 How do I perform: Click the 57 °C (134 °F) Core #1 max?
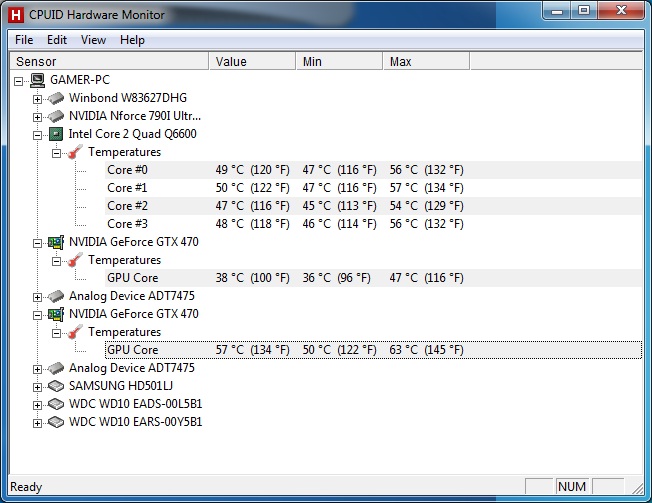tap(426, 188)
